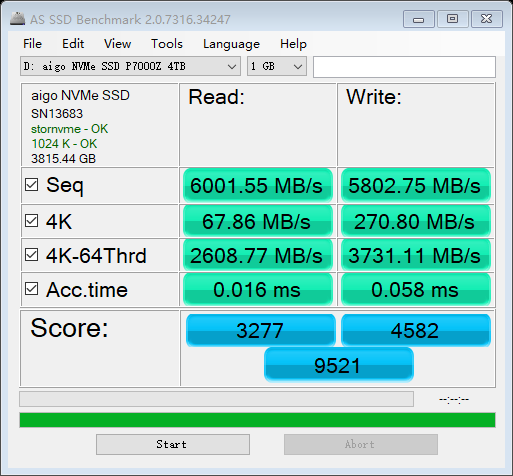Click the total score 9521
Image resolution: width=513 pixels, height=476 pixels.
(338, 365)
